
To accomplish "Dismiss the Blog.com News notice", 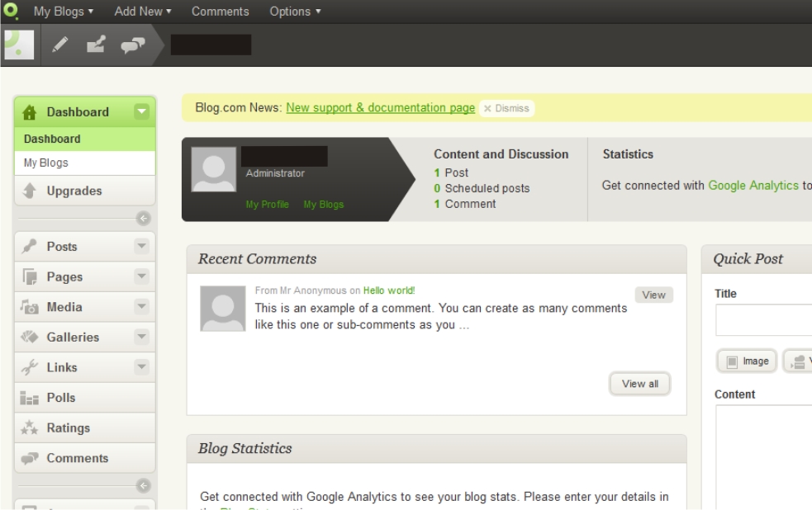I will tap(506, 109).
